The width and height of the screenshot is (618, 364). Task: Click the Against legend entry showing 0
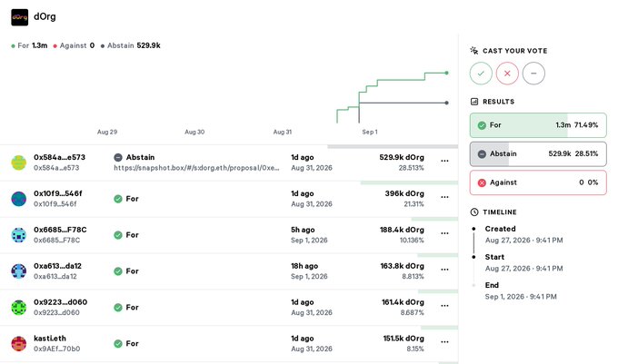[74, 45]
